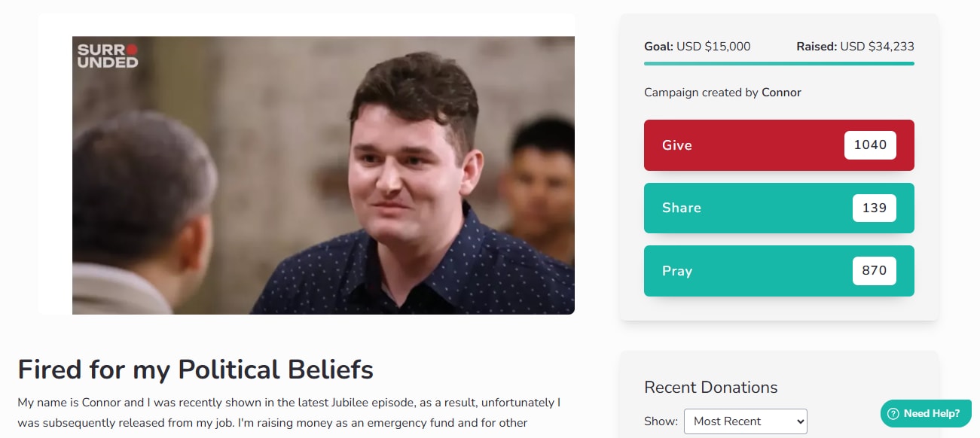980x438 pixels.
Task: Click the 1040 donor count badge
Action: click(870, 145)
